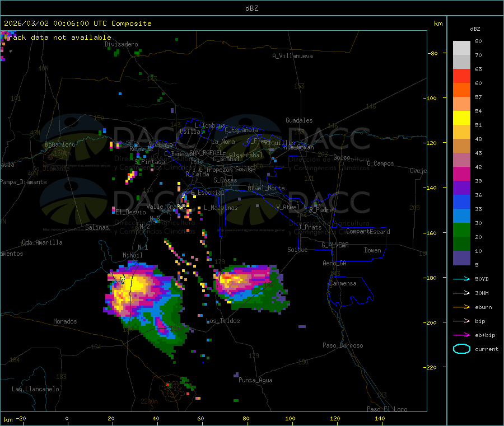Click the 100 km horizontal axis tick
Image resolution: width=504 pixels, height=426 pixels.
coord(290,418)
